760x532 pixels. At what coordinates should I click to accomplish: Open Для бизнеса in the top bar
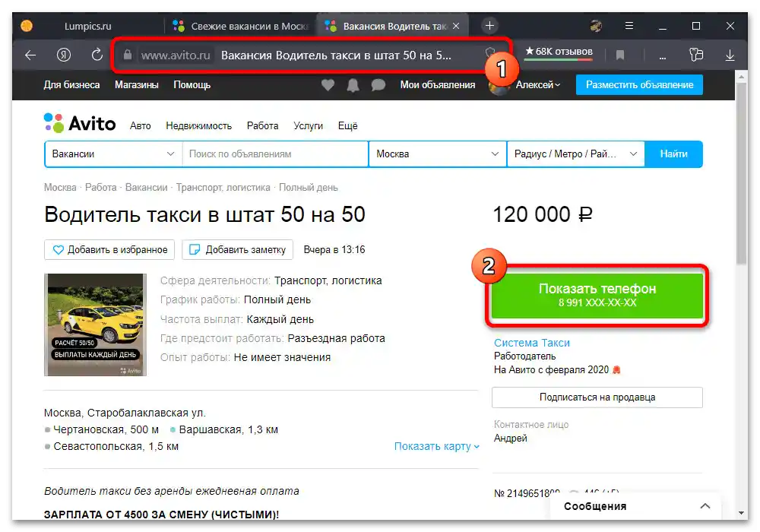click(x=71, y=85)
